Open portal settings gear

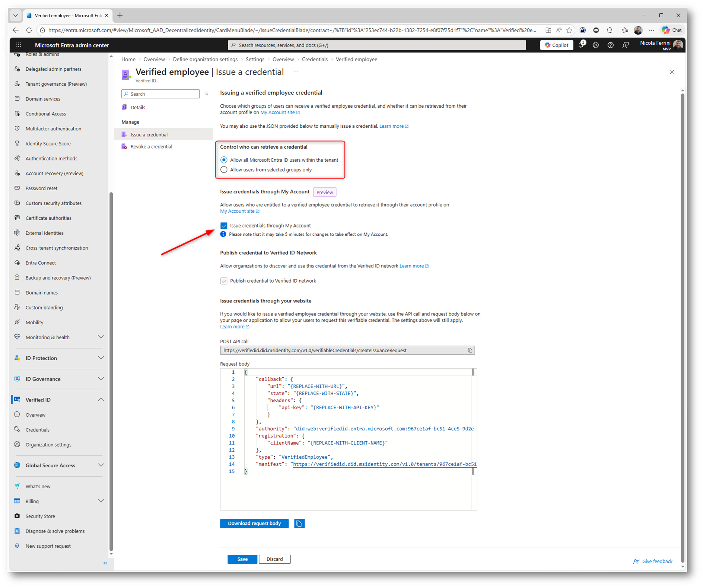click(x=596, y=45)
